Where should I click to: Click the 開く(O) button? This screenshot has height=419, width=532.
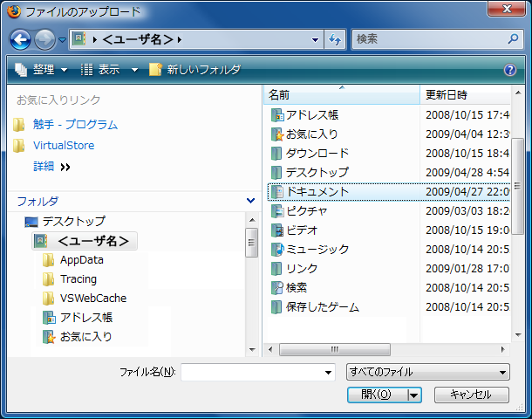tap(377, 395)
